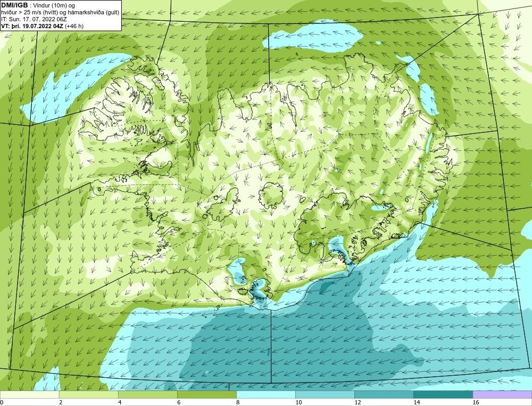Click the dark green 6–8 m/s legend swatch
This screenshot has height=406, width=532.
[206, 394]
